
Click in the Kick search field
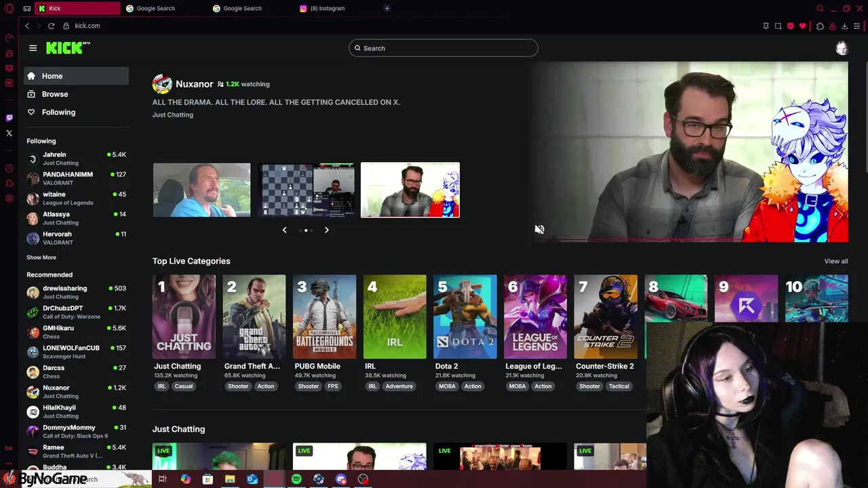coord(443,48)
